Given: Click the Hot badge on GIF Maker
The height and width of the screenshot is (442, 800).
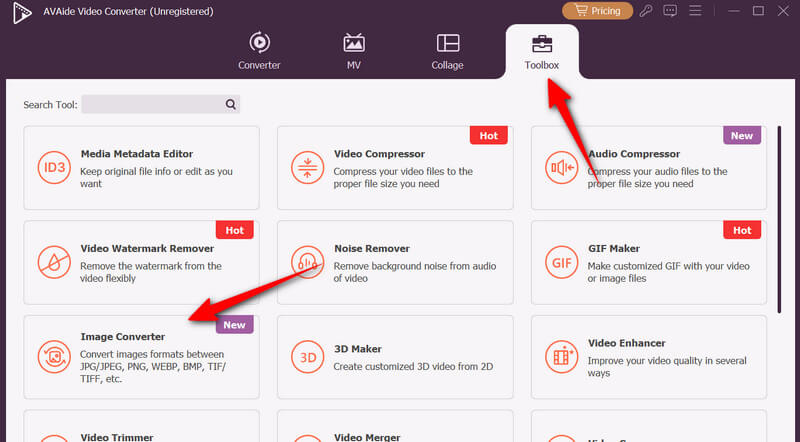Looking at the screenshot, I should (x=742, y=230).
